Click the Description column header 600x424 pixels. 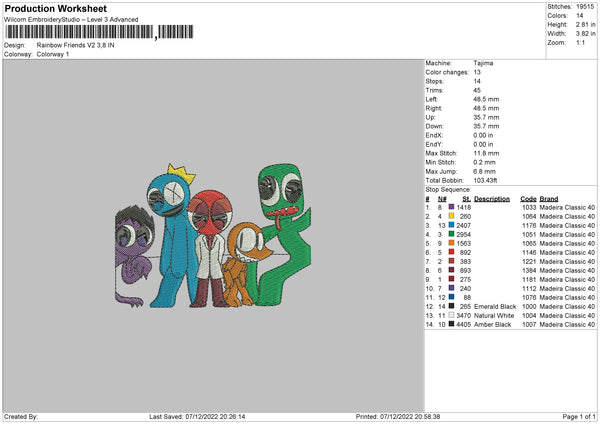492,198
